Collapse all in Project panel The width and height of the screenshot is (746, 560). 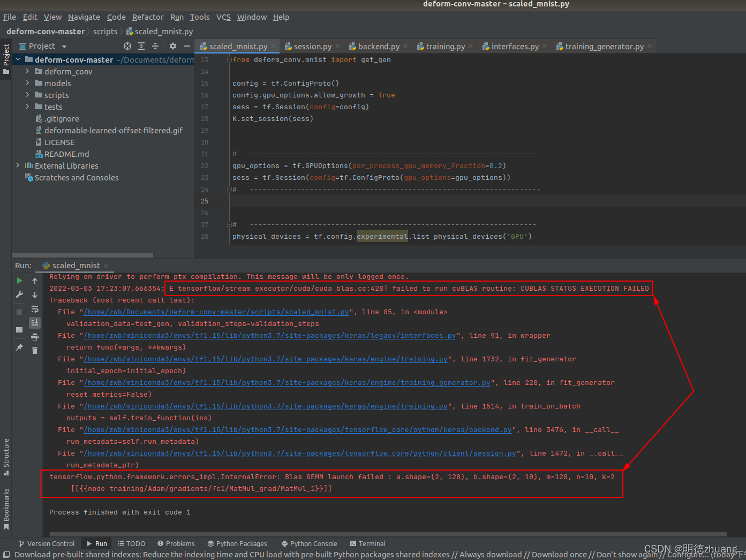[155, 46]
